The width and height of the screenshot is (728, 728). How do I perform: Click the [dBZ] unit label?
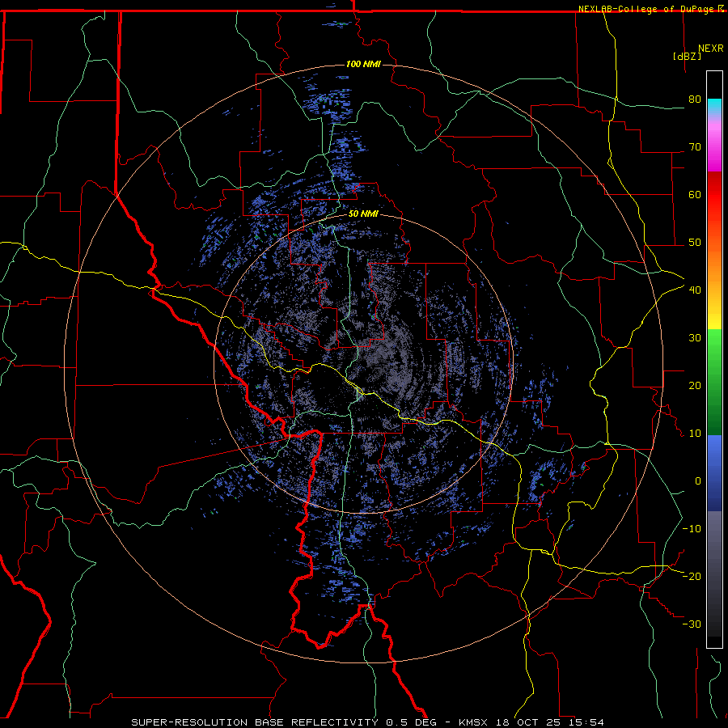687,56
